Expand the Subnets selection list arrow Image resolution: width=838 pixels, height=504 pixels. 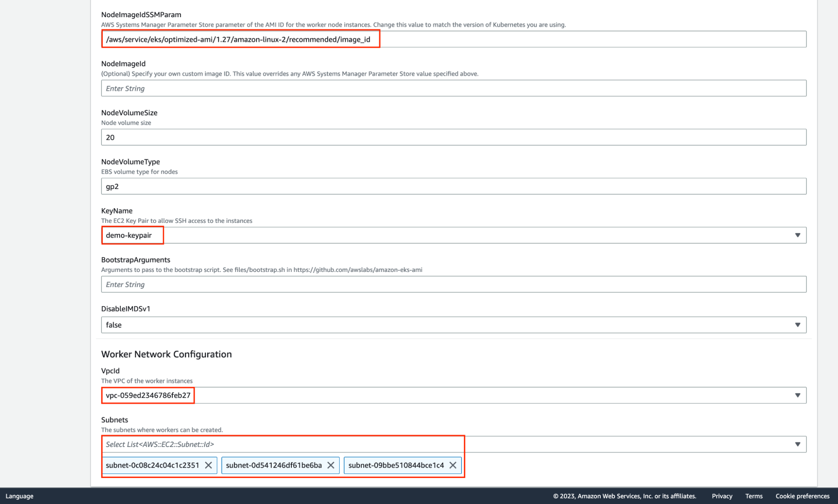pyautogui.click(x=797, y=444)
